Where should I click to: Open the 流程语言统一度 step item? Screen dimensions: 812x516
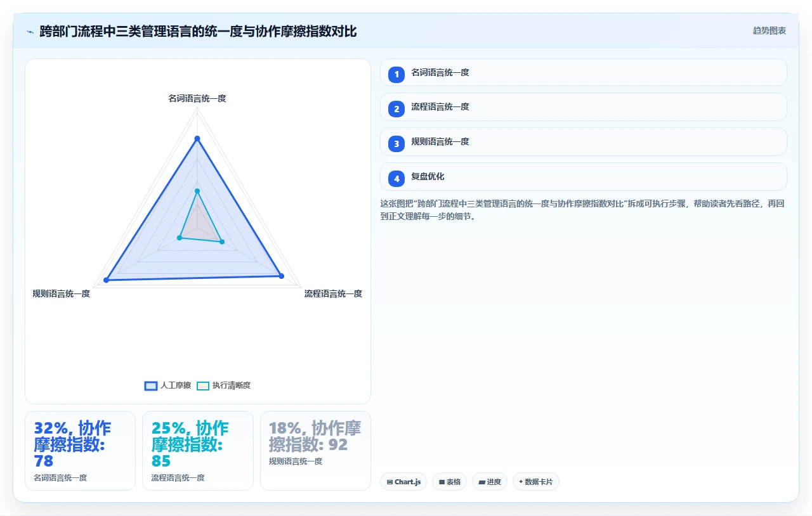[x=584, y=107]
